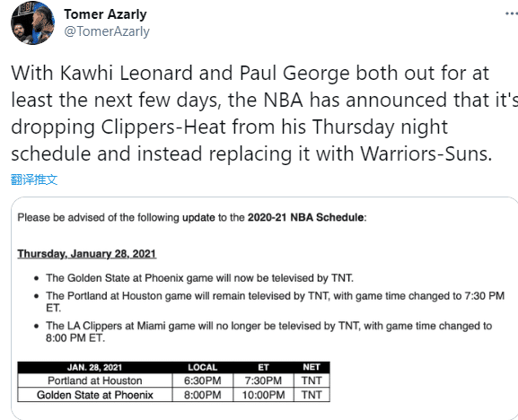Screen dimensions: 518x420
Task: Click the JAN. 28, 2021 table header
Action: [95, 368]
